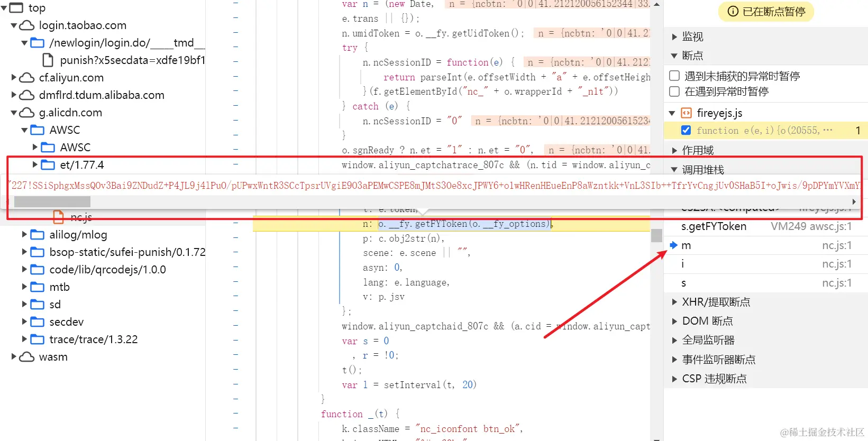Click the bsop-static/sufei-punish folder icon

point(38,252)
